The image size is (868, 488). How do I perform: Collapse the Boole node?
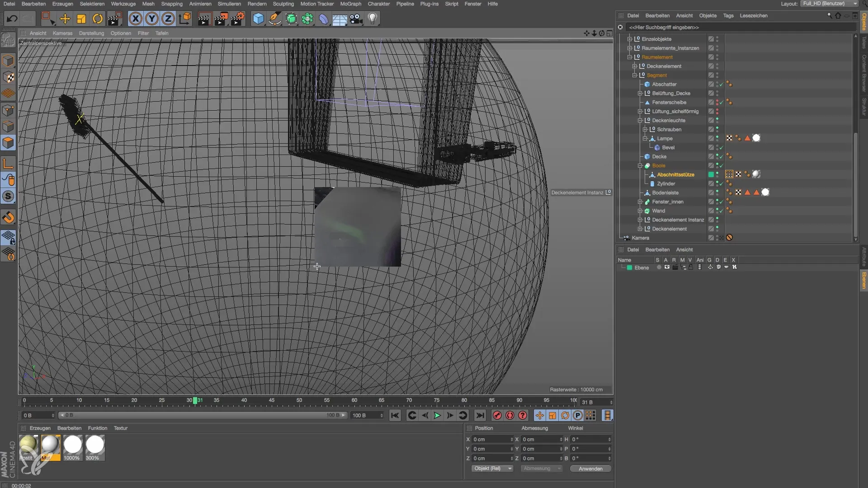click(x=640, y=165)
